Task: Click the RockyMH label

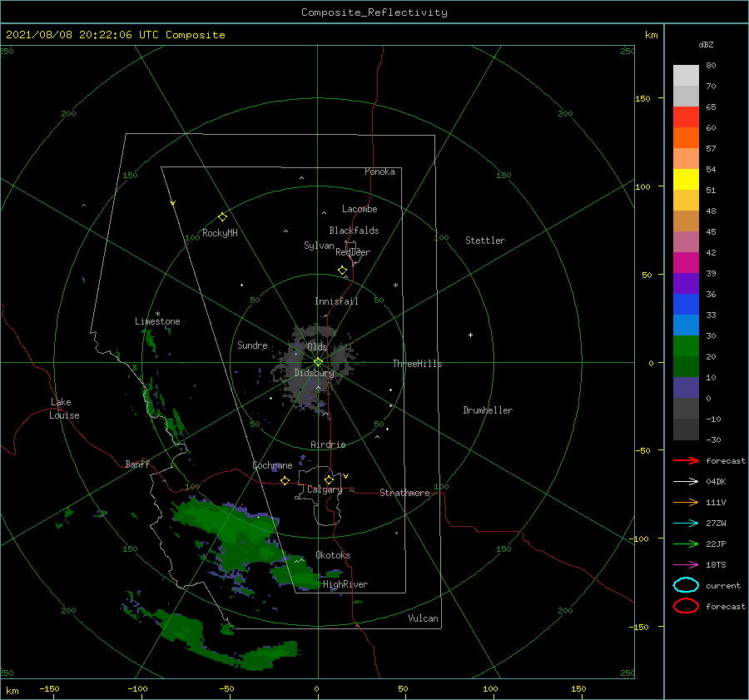Action: (220, 233)
